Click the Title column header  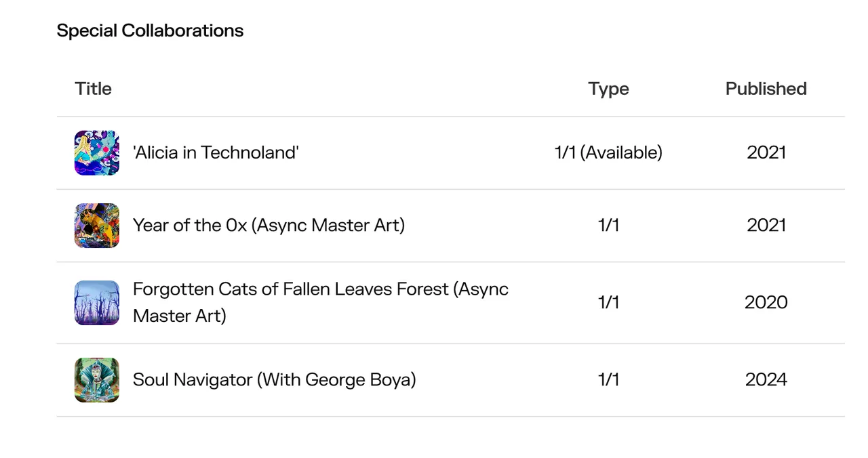94,89
